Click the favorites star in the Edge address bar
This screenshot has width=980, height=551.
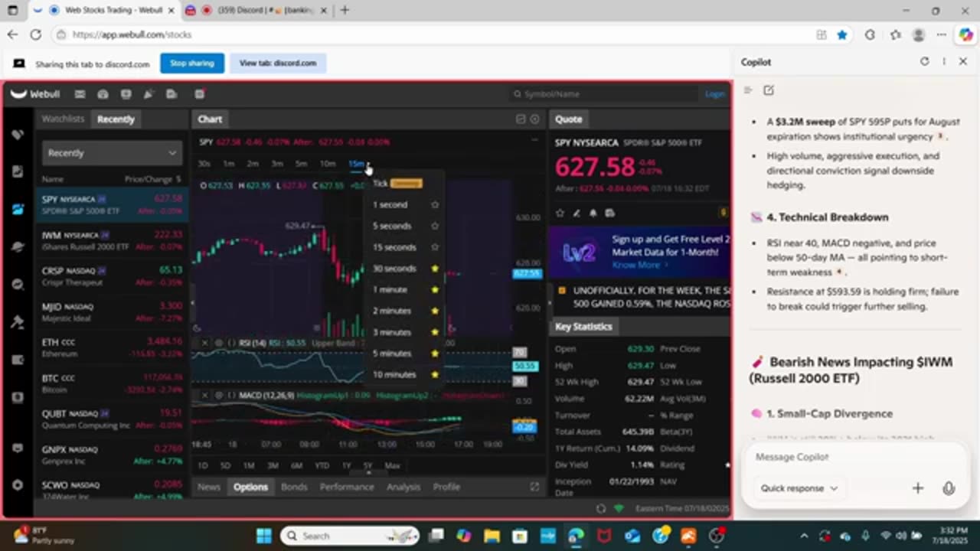coord(842,34)
